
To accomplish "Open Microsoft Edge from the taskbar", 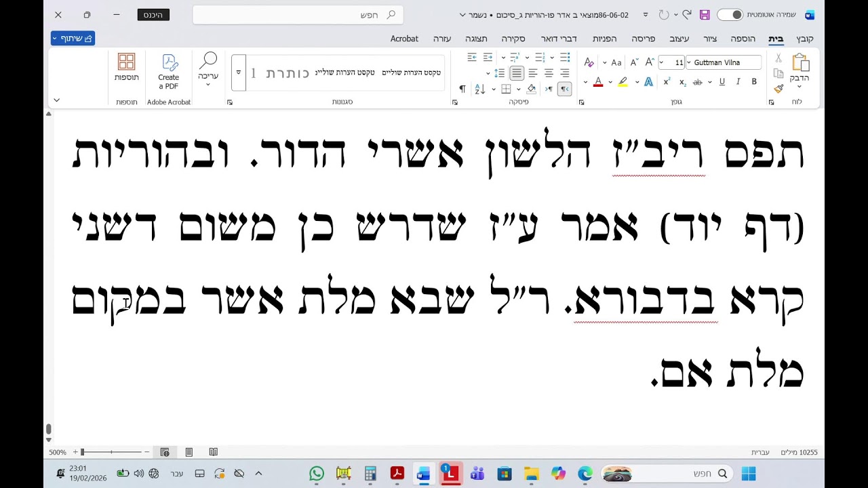I will tap(585, 474).
